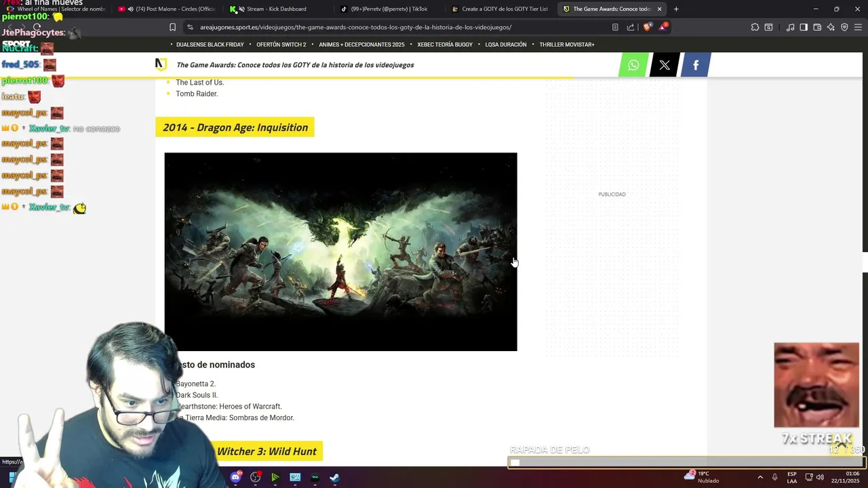Open Brave Wallet icon in toolbar

tap(817, 27)
